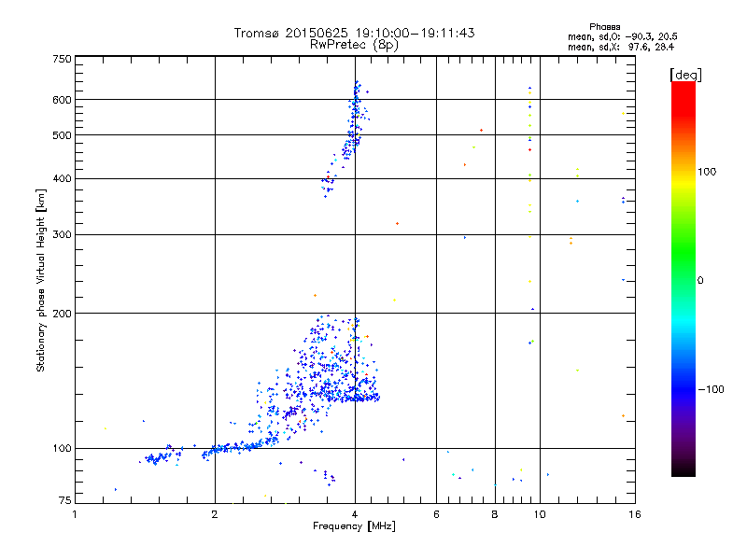Click the x-axis tick label '4'
The height and width of the screenshot is (560, 747).
(x=355, y=514)
